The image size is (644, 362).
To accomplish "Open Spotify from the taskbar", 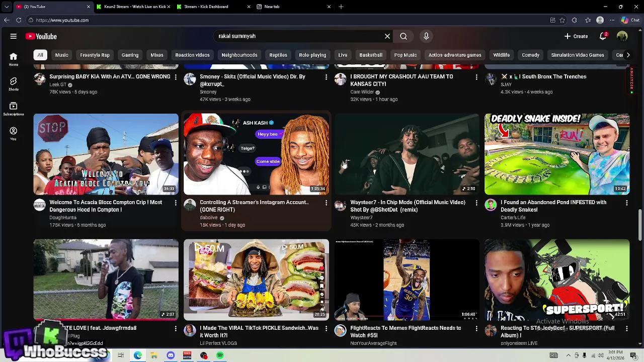I will [x=220, y=355].
